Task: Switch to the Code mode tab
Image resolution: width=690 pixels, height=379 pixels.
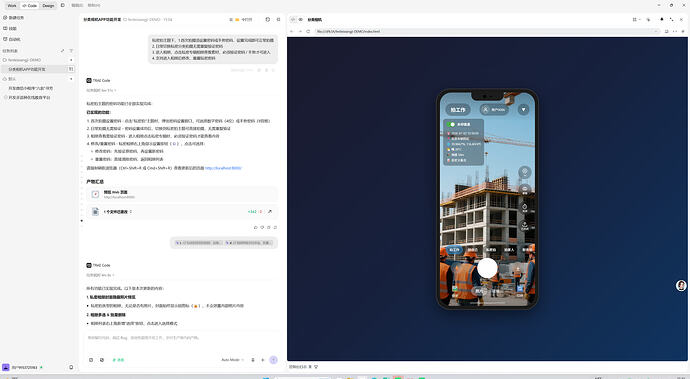Action: coord(29,6)
